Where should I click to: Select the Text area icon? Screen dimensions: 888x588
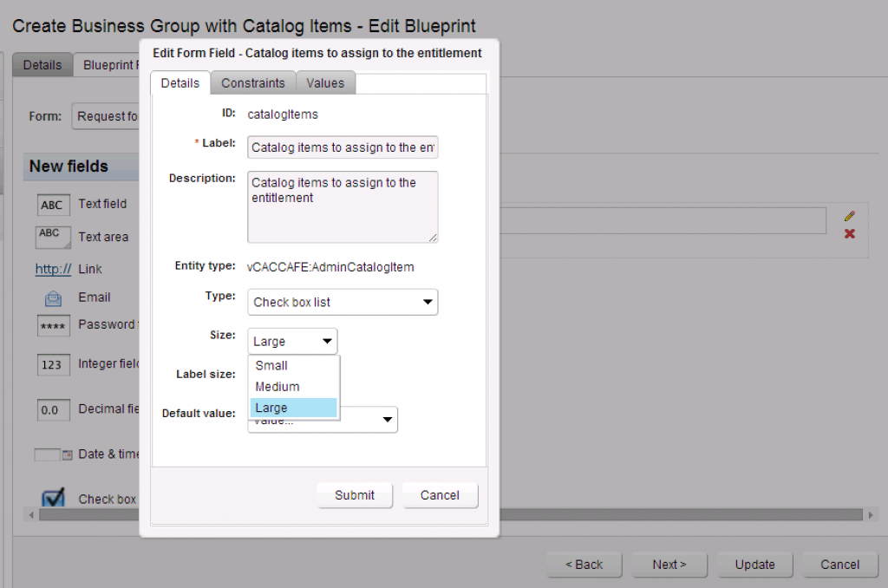[53, 236]
